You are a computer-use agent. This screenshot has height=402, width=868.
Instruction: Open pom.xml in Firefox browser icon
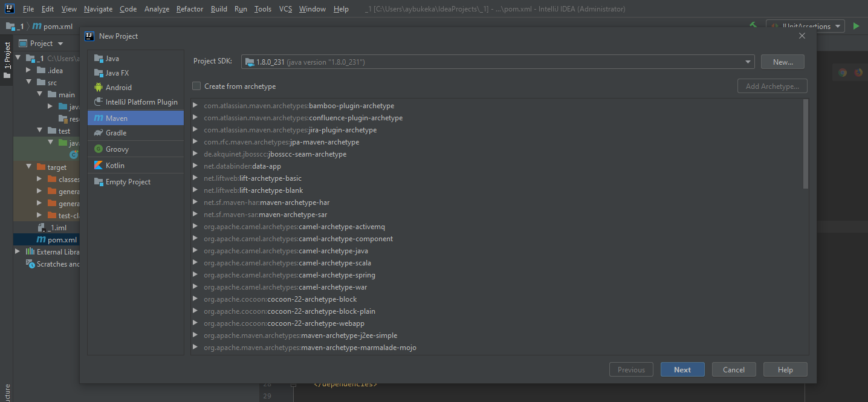click(859, 73)
